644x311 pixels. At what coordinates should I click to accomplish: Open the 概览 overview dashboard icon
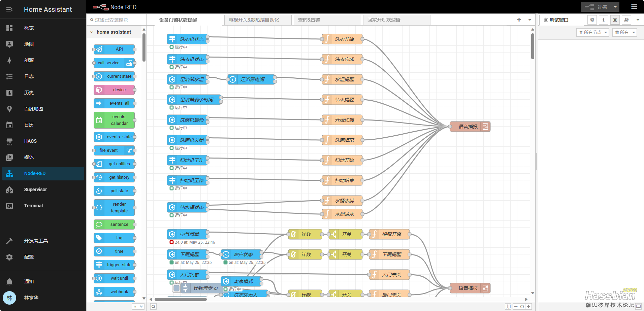click(9, 28)
